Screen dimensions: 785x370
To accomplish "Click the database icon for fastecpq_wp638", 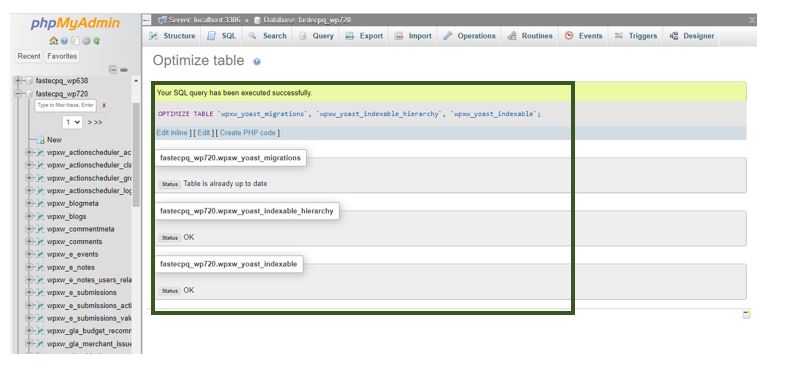I will (30, 81).
